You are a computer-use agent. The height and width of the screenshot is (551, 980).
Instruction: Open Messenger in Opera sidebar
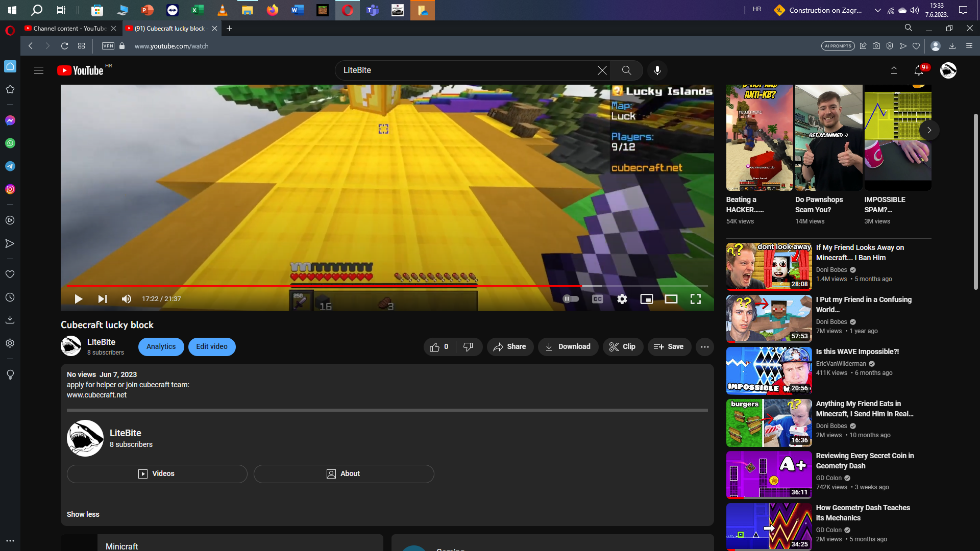tap(10, 121)
